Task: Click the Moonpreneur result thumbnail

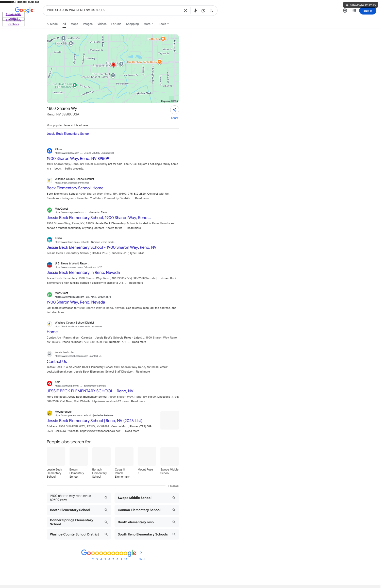Action: (170, 420)
